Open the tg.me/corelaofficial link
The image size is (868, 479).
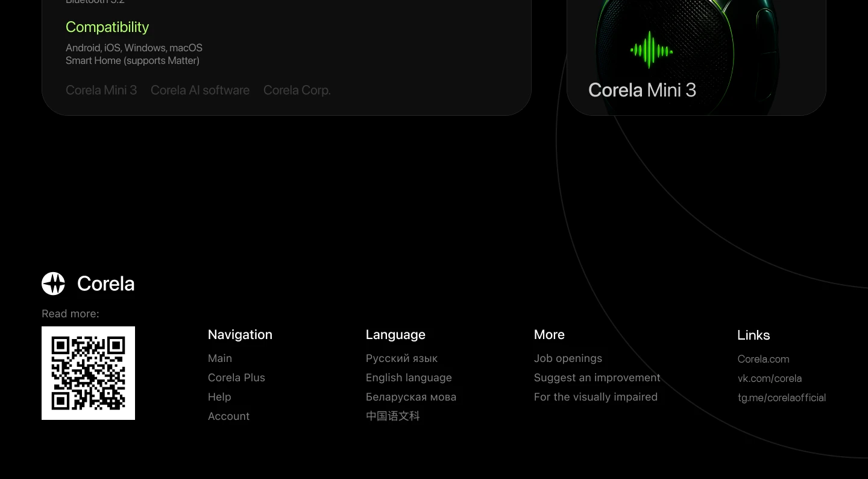[x=782, y=398]
